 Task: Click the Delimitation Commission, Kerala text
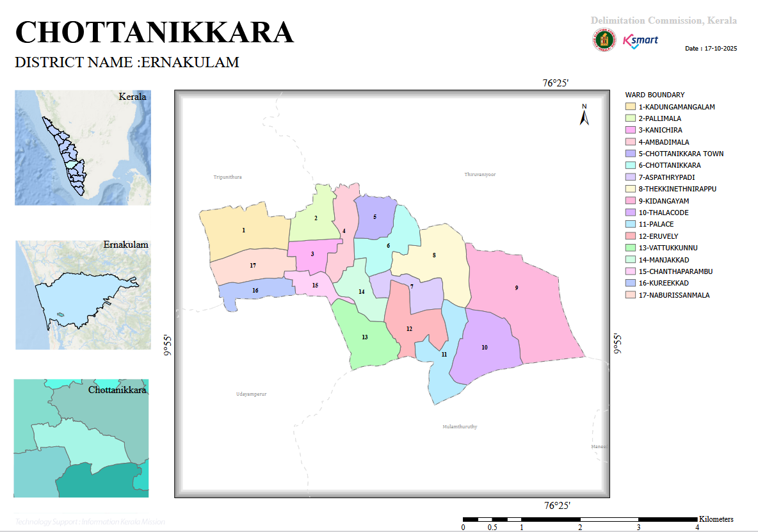click(x=664, y=20)
